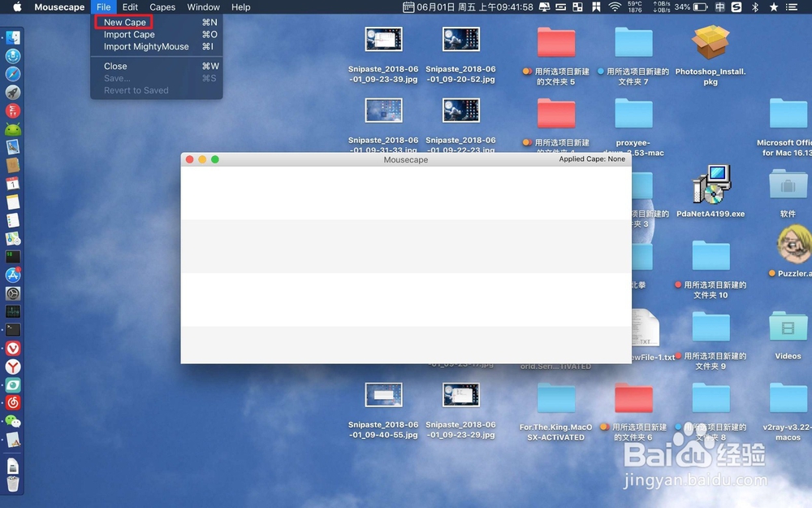Select the Videos folder on desktop
Viewport: 812px width, 508px height.
click(788, 328)
